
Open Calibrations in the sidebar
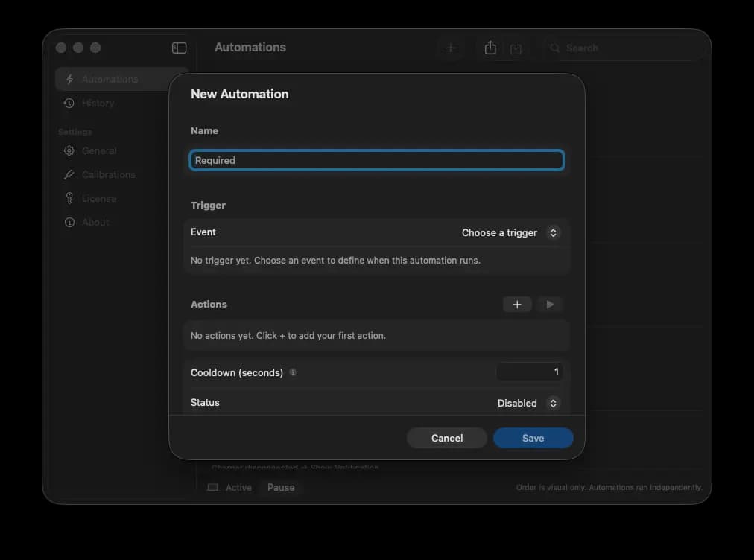pyautogui.click(x=121, y=174)
